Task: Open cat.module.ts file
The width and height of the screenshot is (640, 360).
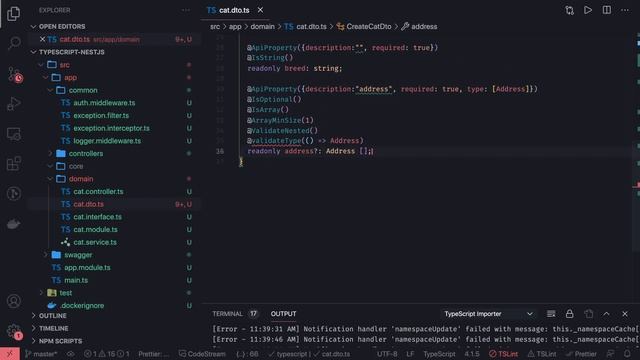Action: pos(95,229)
